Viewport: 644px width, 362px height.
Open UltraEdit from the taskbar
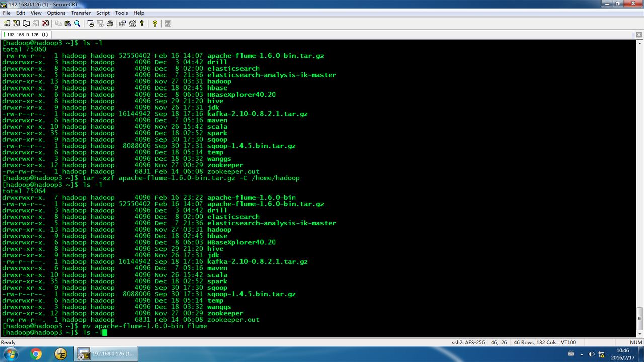(x=61, y=354)
